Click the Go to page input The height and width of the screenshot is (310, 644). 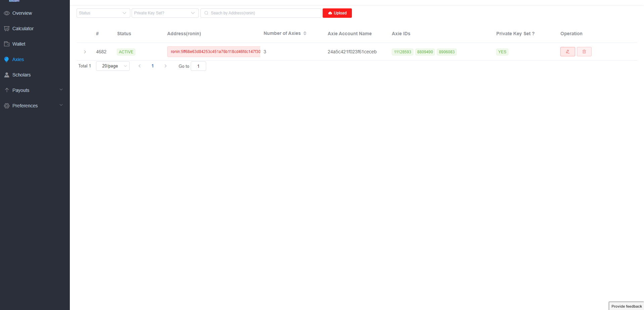(198, 66)
